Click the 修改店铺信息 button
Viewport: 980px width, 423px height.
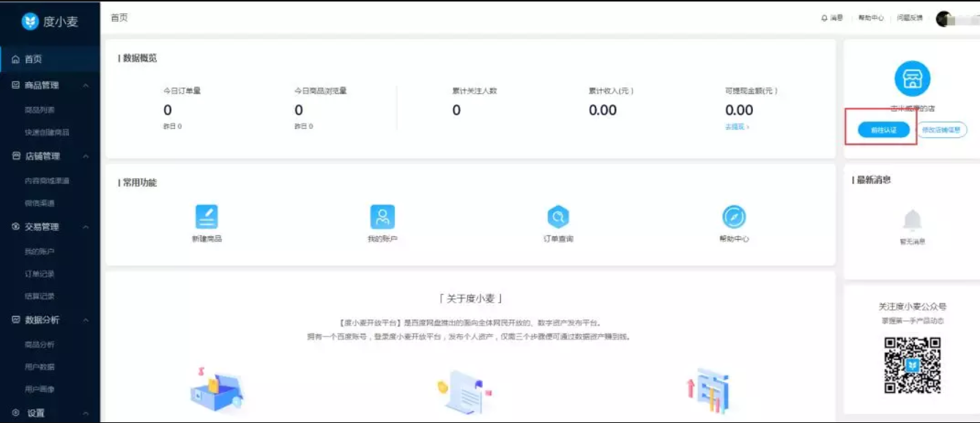941,130
